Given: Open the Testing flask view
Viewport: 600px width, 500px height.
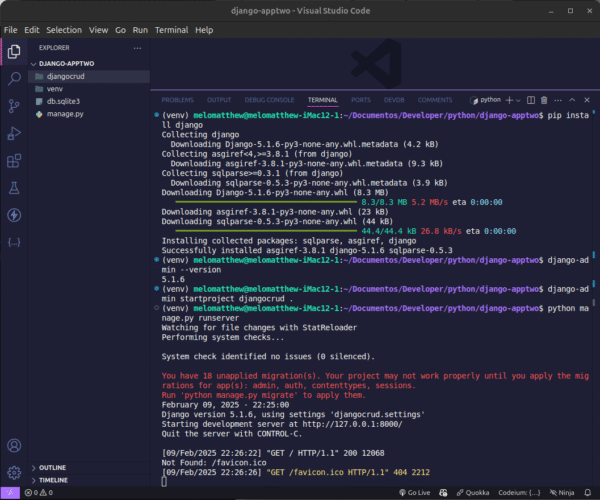Looking at the screenshot, I should click(14, 188).
